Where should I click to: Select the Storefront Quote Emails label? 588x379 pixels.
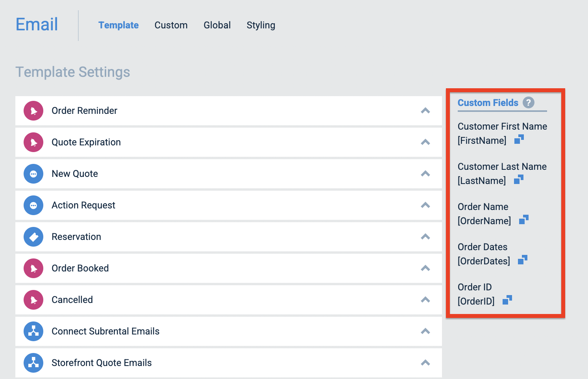102,363
